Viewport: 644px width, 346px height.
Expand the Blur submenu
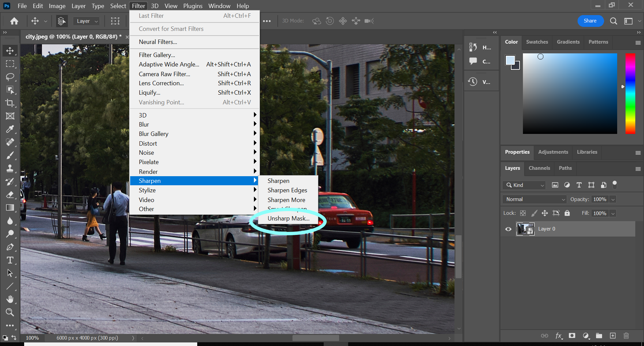[195, 125]
